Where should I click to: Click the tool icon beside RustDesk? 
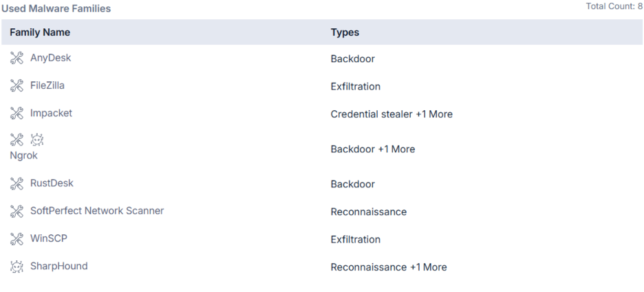pos(17,184)
